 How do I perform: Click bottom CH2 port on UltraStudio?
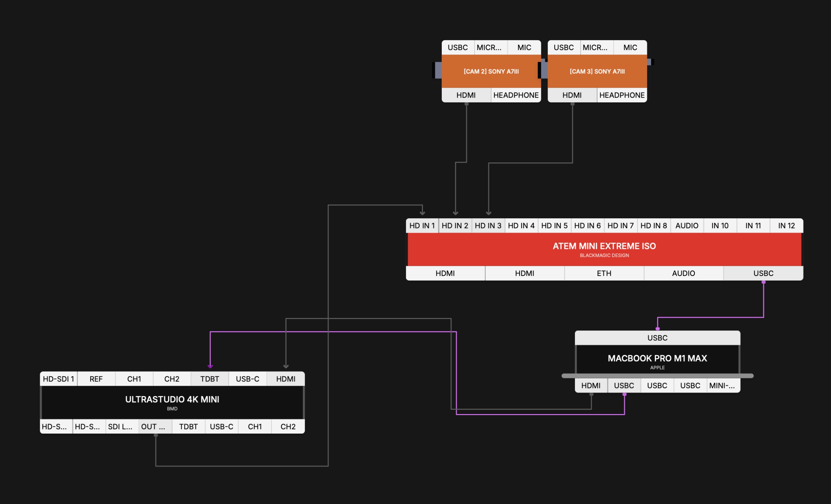click(288, 427)
